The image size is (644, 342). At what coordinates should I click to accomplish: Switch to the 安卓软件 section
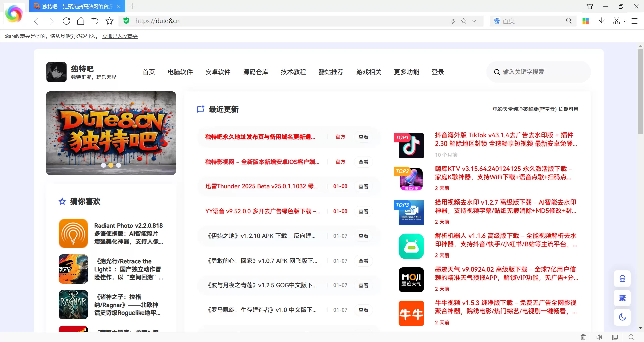[x=218, y=72]
